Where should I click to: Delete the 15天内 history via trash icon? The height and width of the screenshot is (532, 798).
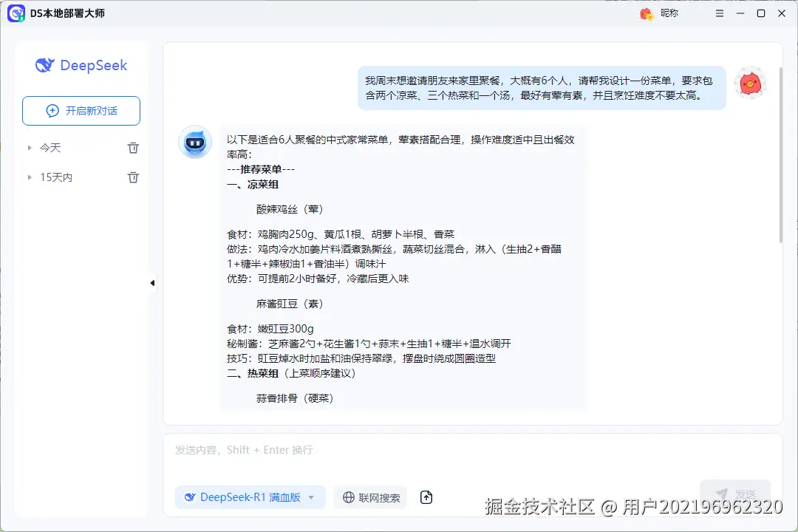tap(133, 177)
